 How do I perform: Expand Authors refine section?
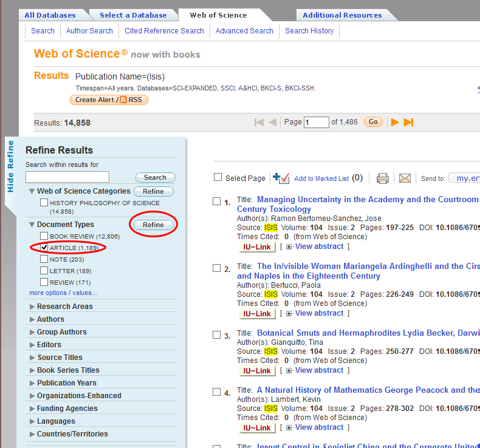click(32, 319)
